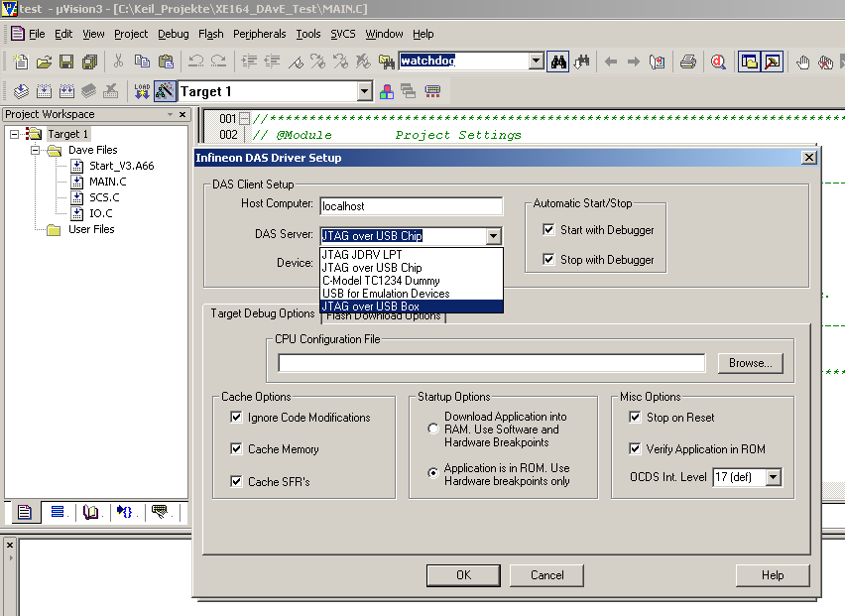Click the Incremental Find icon
Image resolution: width=845 pixels, height=616 pixels.
coord(581,62)
